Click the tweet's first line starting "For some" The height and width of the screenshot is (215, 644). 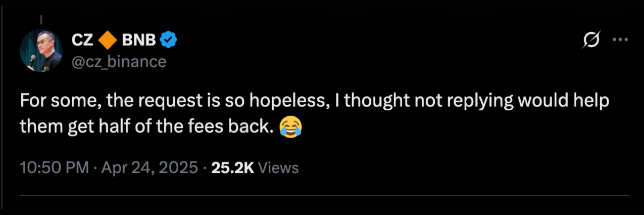coord(313,101)
